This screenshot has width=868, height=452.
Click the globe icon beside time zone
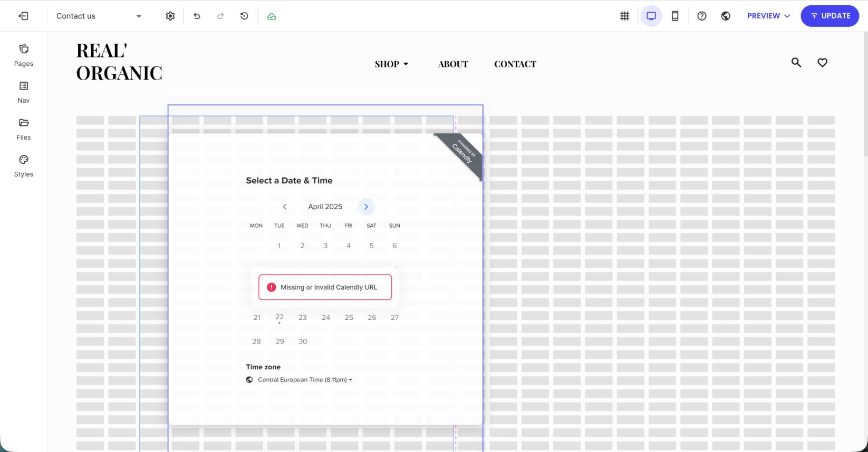point(249,380)
